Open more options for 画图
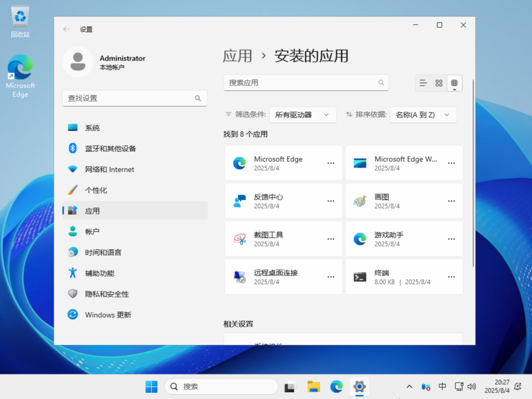Viewport: 532px width, 399px height. point(451,201)
